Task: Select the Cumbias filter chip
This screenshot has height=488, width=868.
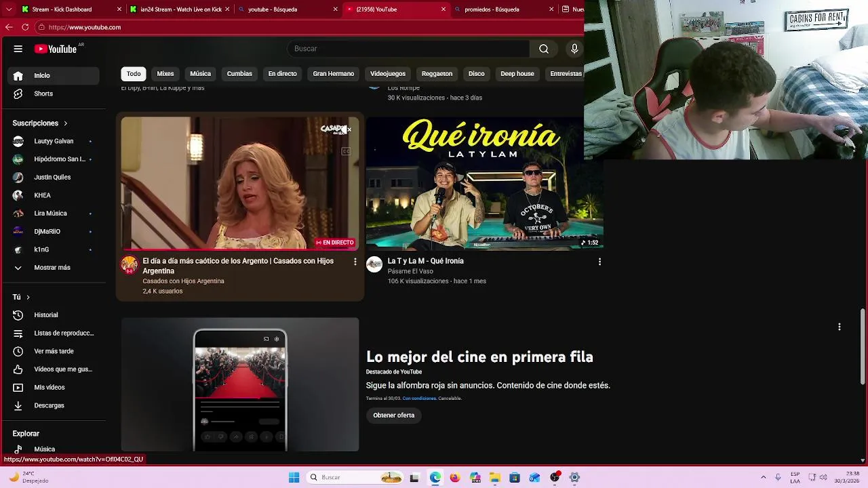Action: tap(239, 74)
